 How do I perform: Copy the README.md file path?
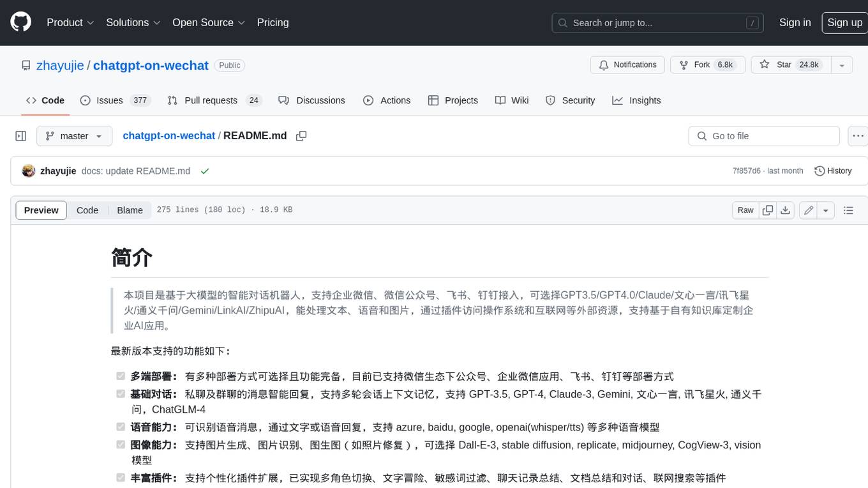pyautogui.click(x=301, y=136)
